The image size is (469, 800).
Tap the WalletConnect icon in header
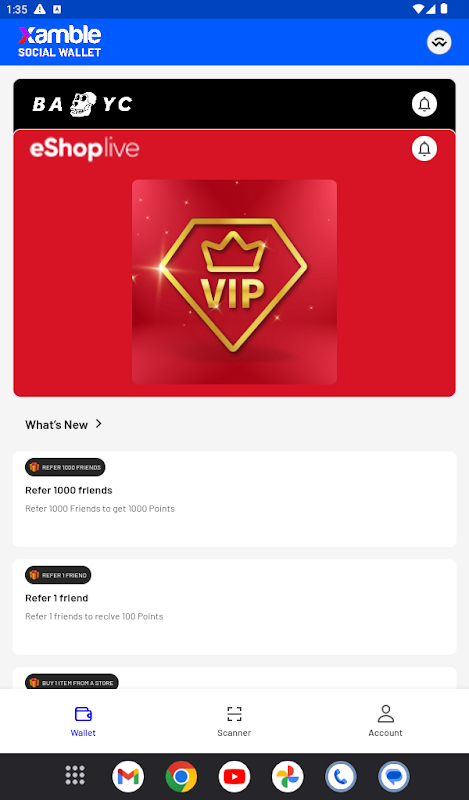click(439, 42)
